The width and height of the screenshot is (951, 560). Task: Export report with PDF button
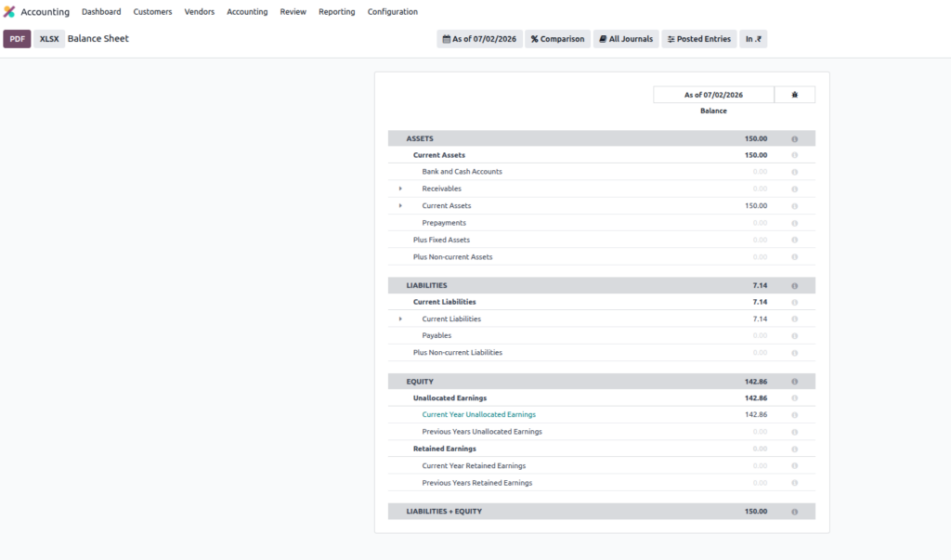(x=17, y=39)
